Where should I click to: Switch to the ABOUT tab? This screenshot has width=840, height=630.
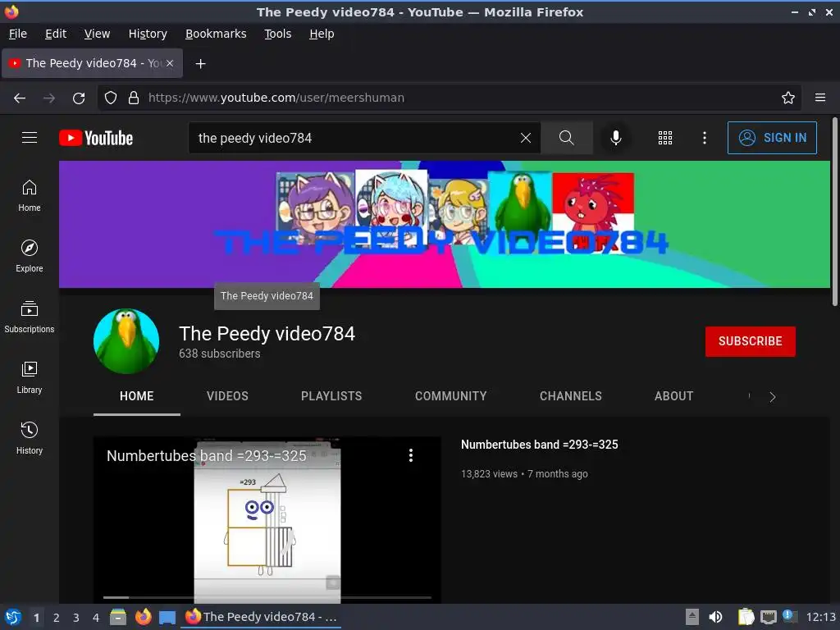click(674, 396)
